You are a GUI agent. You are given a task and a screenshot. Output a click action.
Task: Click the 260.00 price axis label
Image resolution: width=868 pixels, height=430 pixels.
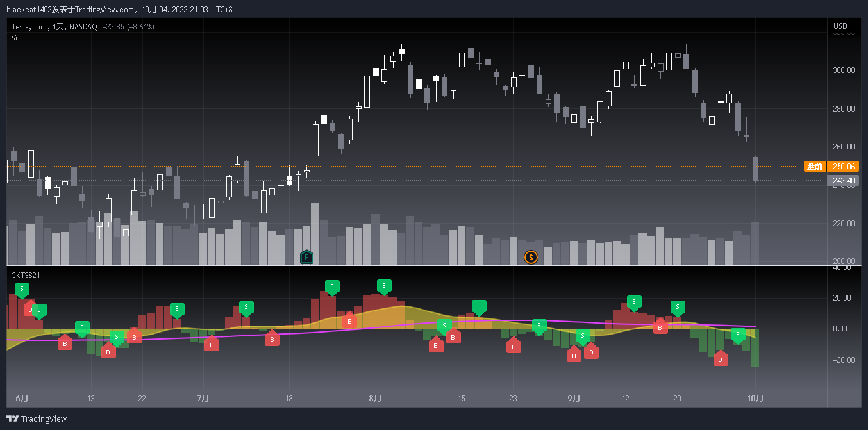pos(844,147)
